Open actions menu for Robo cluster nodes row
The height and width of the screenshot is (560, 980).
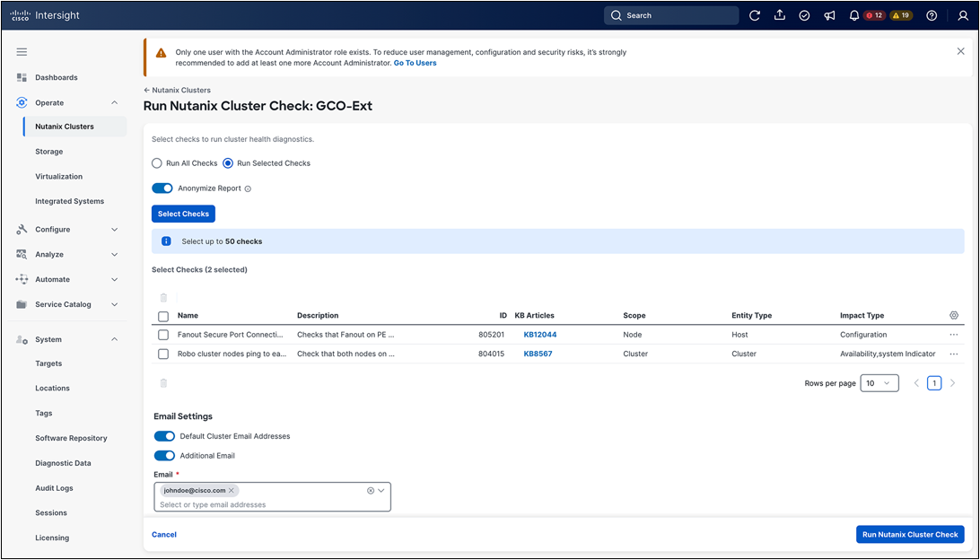[954, 354]
